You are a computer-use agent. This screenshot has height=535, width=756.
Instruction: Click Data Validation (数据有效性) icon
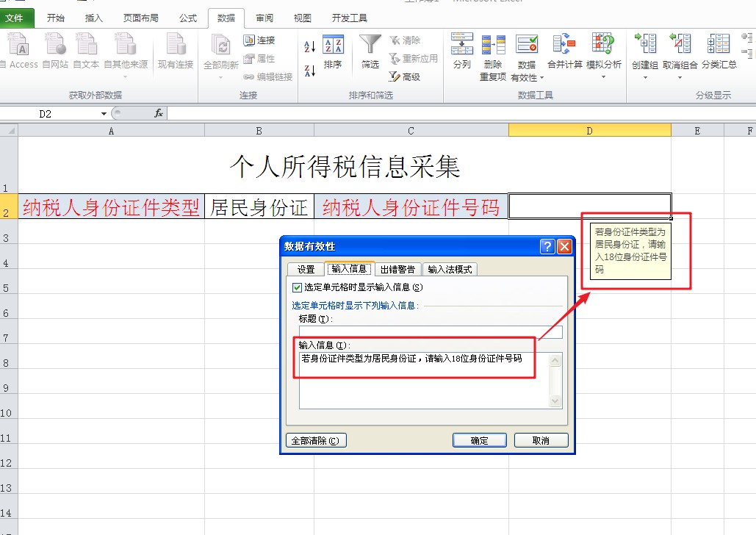tap(527, 44)
